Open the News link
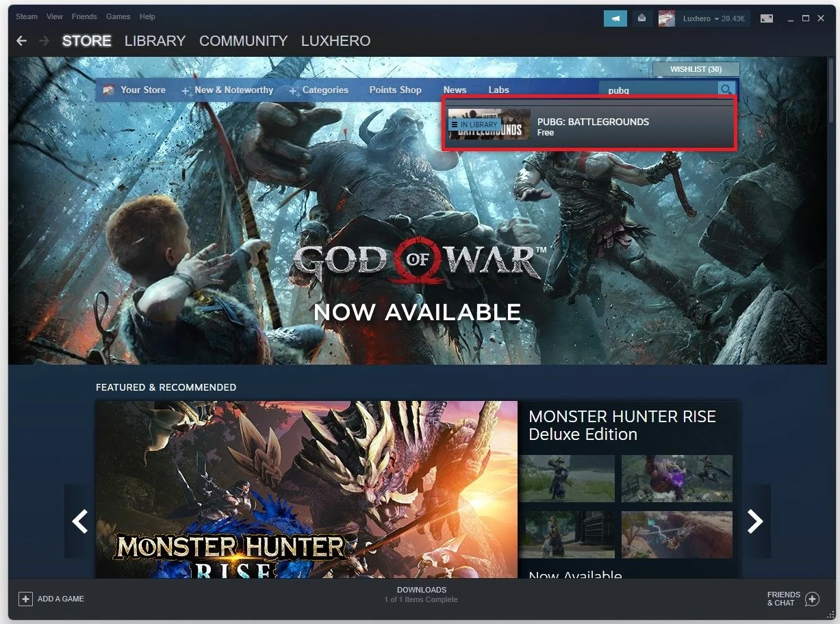Image resolution: width=840 pixels, height=624 pixels. [455, 90]
